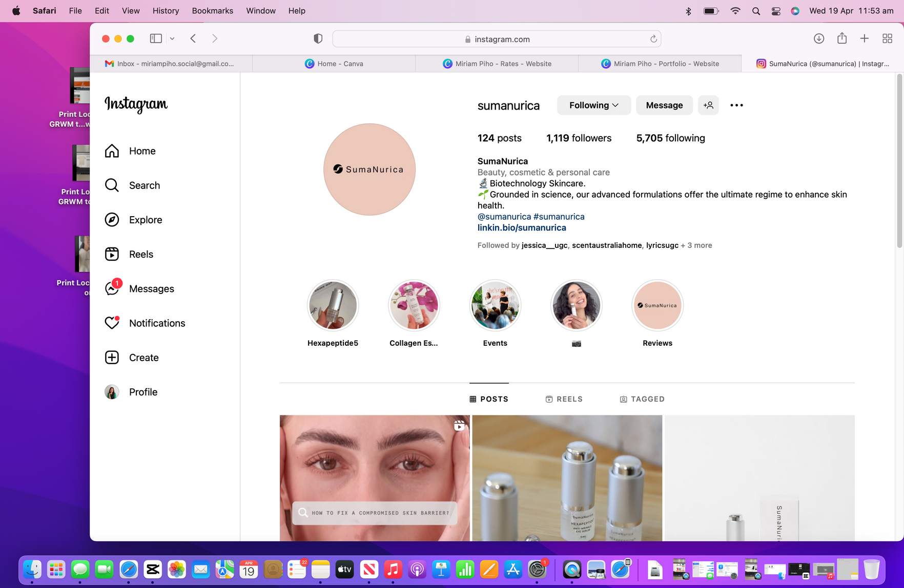Select the POSTS tab

point(489,399)
